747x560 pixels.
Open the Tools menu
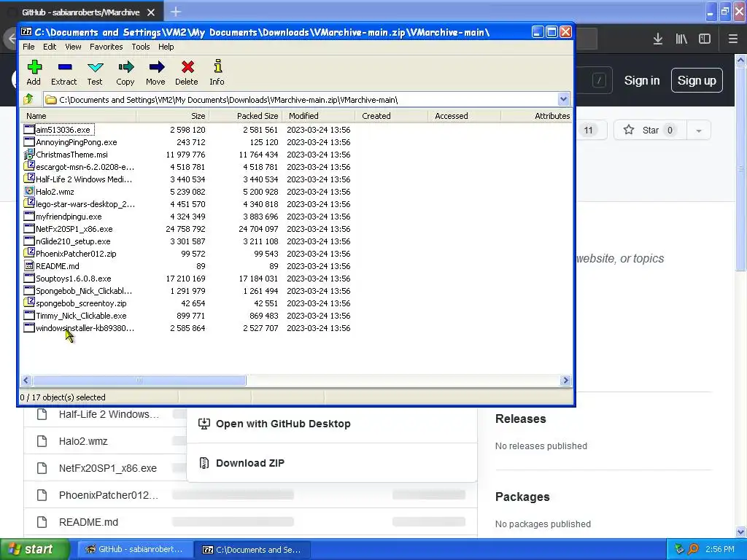coord(141,47)
